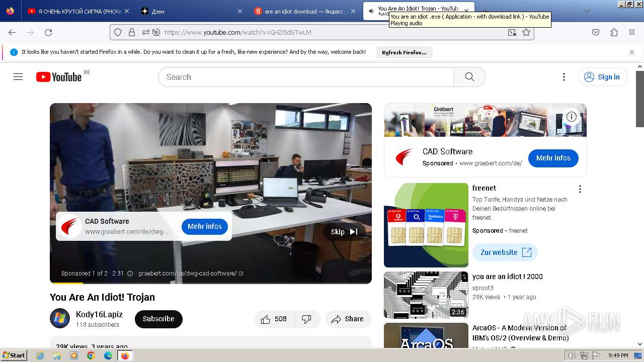The image size is (644, 362).
Task: Open the shield tracking protection icon
Action: point(118,32)
